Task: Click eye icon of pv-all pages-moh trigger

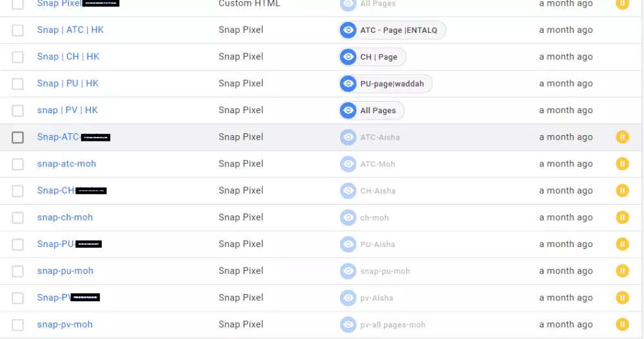Action: [x=348, y=324]
